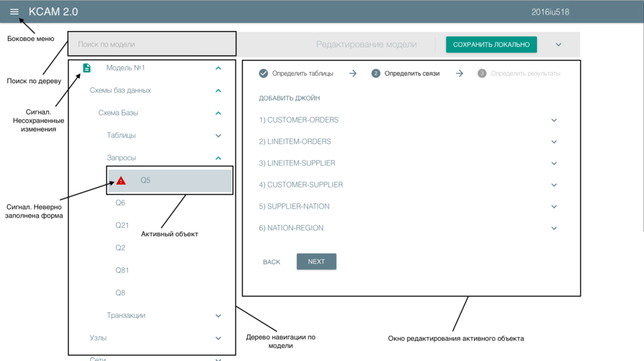The image size is (644, 361).
Task: Click the Сохранить локально button
Action: point(491,44)
